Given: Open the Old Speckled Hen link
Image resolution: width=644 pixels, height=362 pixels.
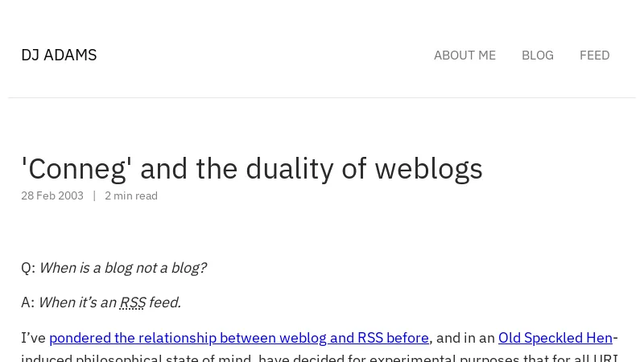Looking at the screenshot, I should [555, 338].
